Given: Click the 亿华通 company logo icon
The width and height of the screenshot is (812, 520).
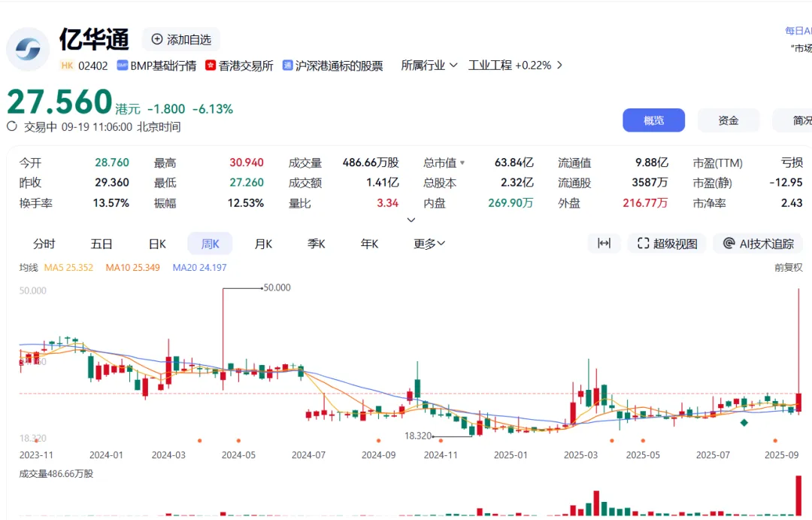Looking at the screenshot, I should click(x=28, y=49).
